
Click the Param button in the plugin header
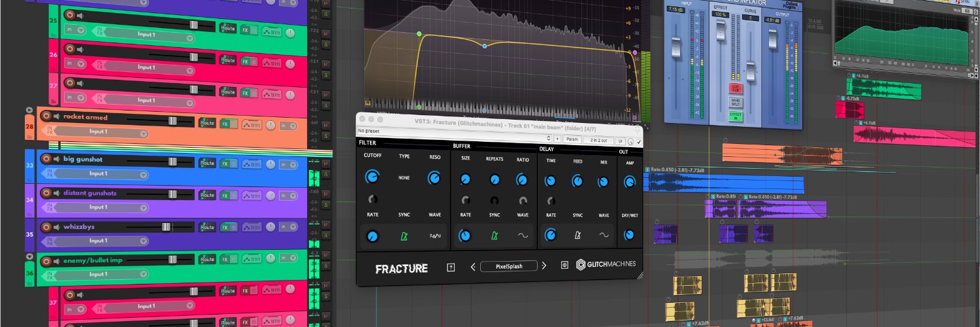[572, 139]
